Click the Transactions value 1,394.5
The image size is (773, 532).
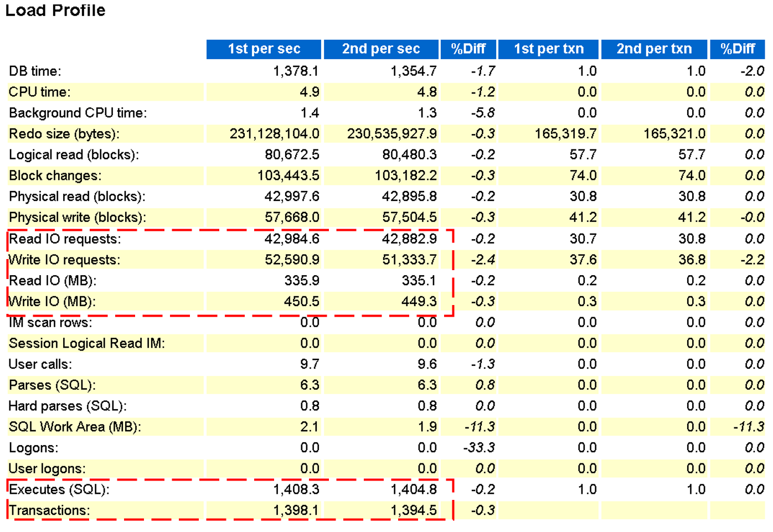[x=413, y=510]
